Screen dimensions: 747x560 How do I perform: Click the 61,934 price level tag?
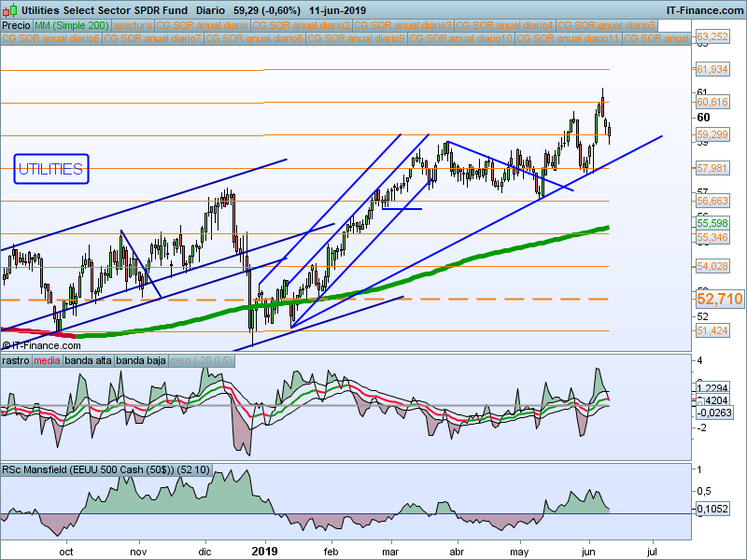(x=712, y=69)
